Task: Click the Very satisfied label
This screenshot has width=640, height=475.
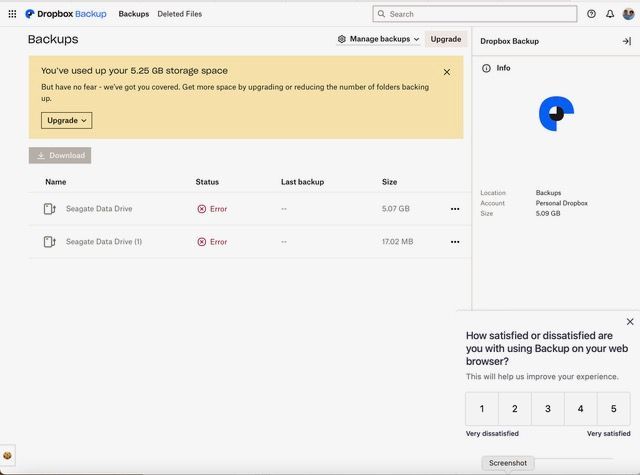Action: point(609,433)
